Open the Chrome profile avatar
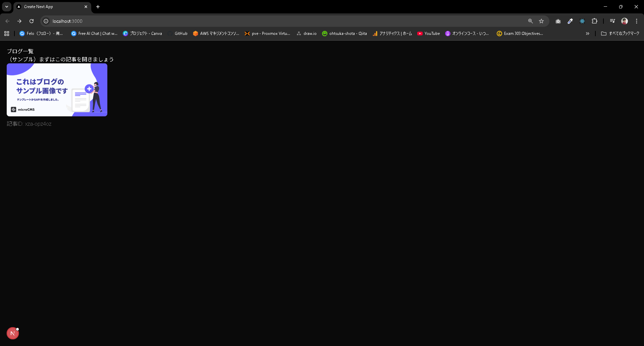The width and height of the screenshot is (644, 346). coord(625,21)
